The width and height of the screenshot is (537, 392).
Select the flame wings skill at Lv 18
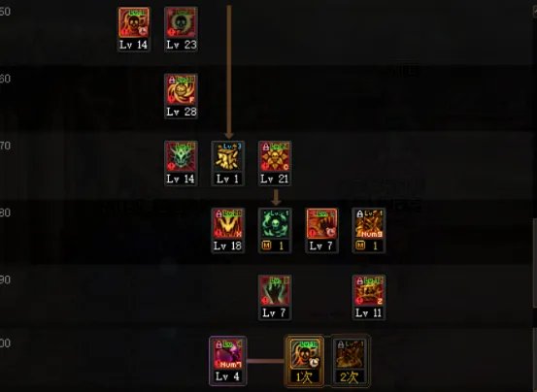tap(228, 224)
